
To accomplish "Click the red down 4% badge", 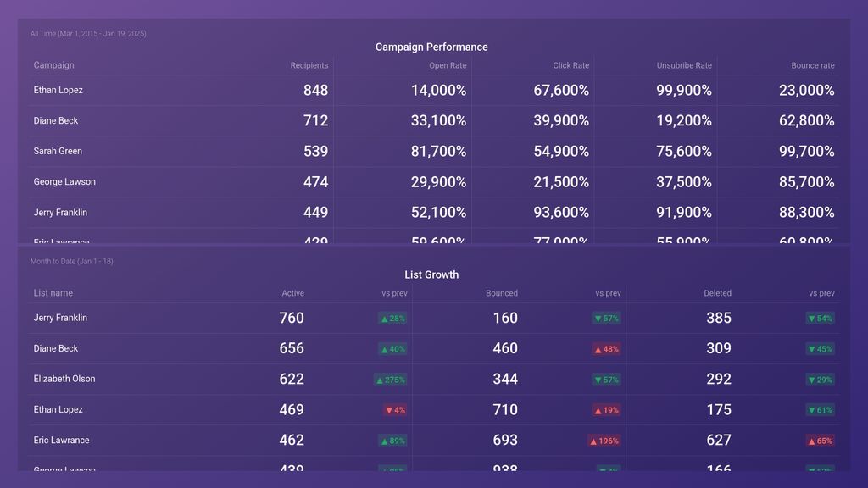I will pyautogui.click(x=395, y=410).
